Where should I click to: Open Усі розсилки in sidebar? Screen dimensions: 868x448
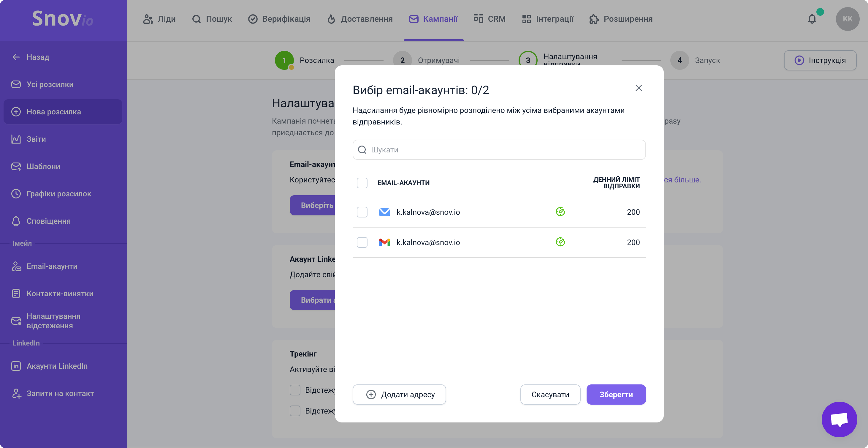point(63,84)
